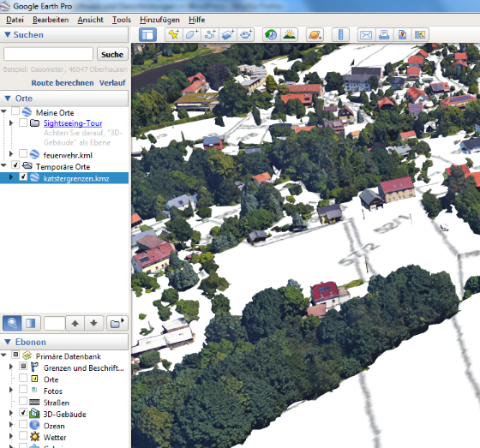This screenshot has height=448, width=480.
Task: Print the current view
Action: (384, 34)
